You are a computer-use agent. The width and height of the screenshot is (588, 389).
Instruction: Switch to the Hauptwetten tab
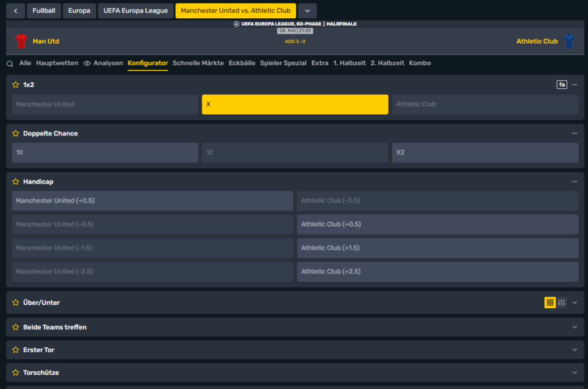coord(57,63)
